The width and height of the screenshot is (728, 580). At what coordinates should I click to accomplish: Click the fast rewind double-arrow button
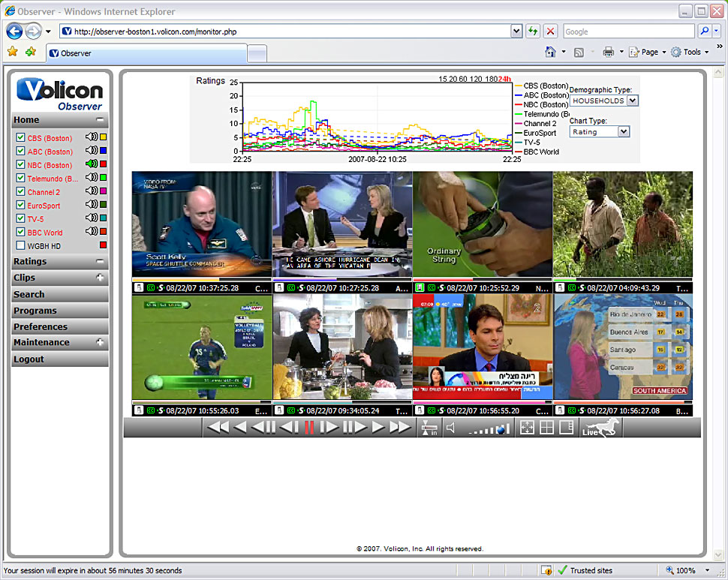(x=218, y=428)
